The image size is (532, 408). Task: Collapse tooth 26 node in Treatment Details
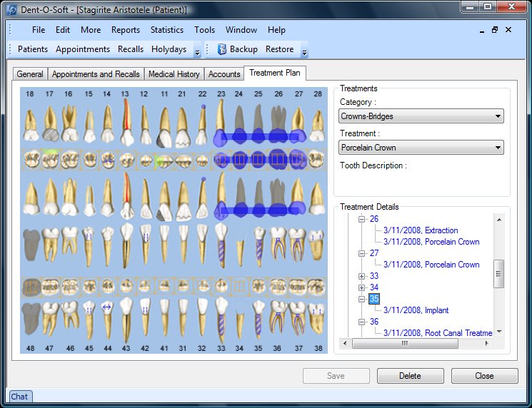click(361, 219)
